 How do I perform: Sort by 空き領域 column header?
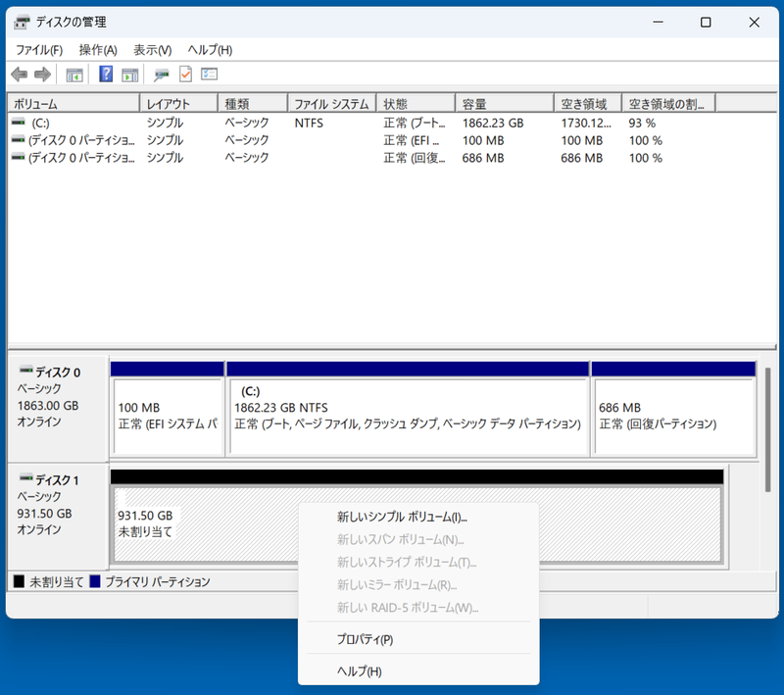(588, 104)
